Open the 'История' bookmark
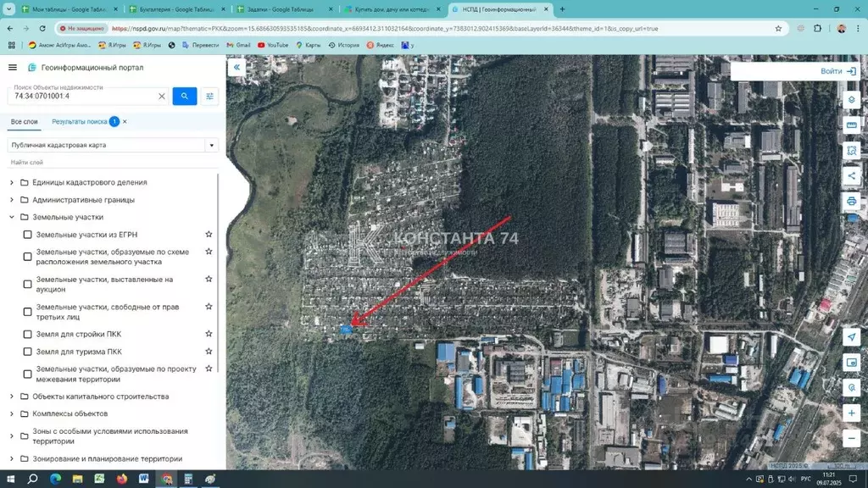This screenshot has width=868, height=488. pos(344,46)
